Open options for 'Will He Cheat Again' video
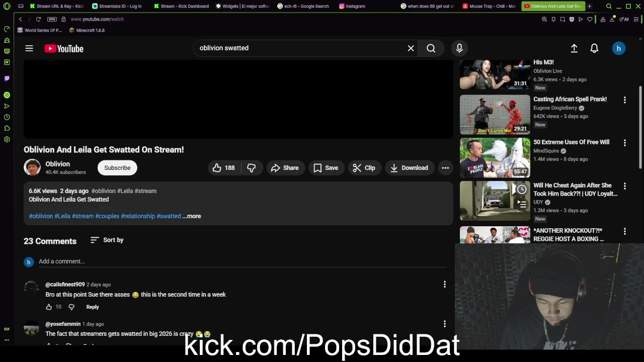This screenshot has width=644, height=362. click(x=625, y=186)
